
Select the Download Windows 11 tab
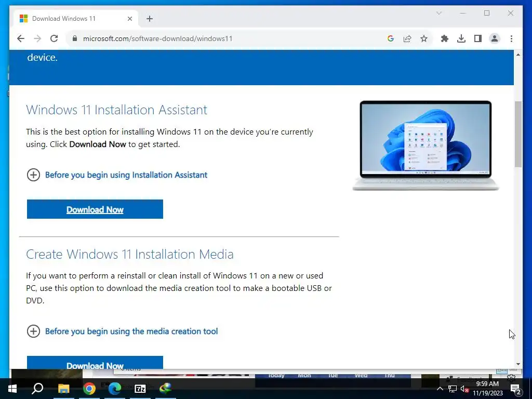76,19
